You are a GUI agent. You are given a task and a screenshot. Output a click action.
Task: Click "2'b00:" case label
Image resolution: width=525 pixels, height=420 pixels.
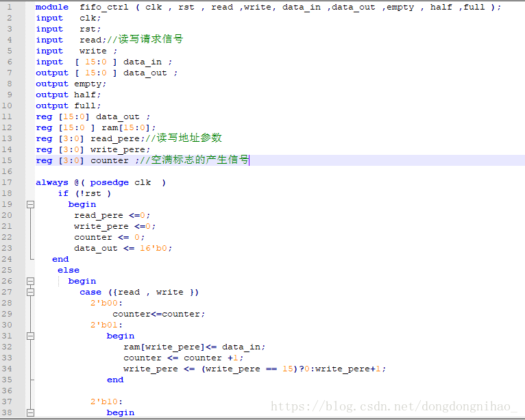pyautogui.click(x=106, y=304)
